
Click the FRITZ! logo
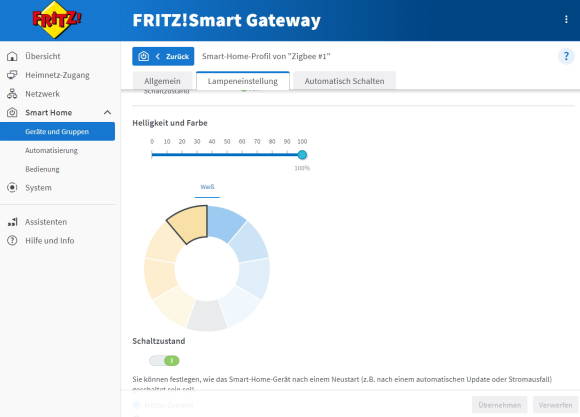56,19
